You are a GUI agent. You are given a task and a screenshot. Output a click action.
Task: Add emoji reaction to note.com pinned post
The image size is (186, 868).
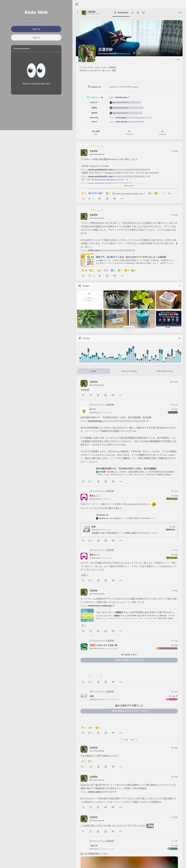click(107, 276)
